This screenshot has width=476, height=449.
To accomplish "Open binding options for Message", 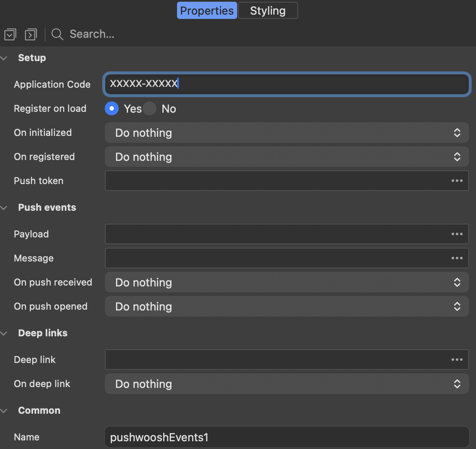I will (x=457, y=258).
